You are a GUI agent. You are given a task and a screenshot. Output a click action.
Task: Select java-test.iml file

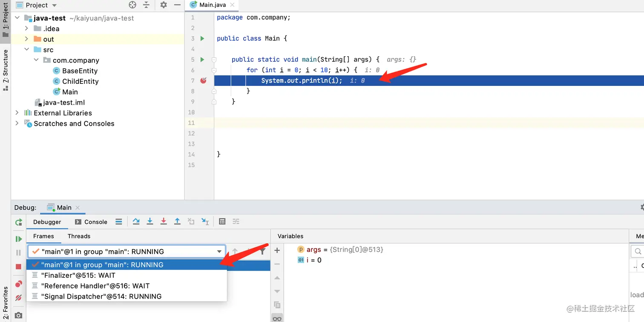click(60, 103)
